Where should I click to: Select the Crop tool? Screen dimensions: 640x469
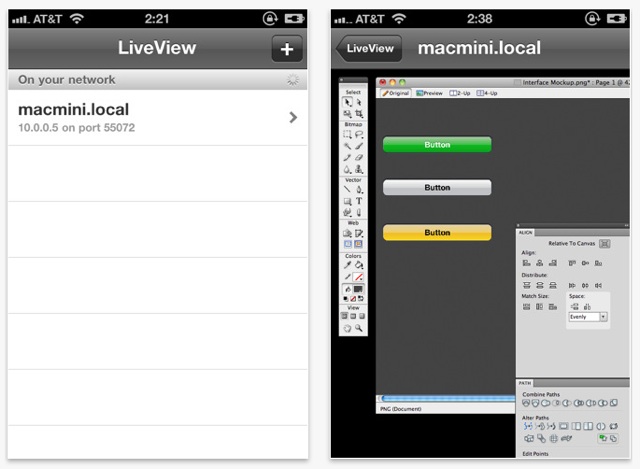pos(358,113)
